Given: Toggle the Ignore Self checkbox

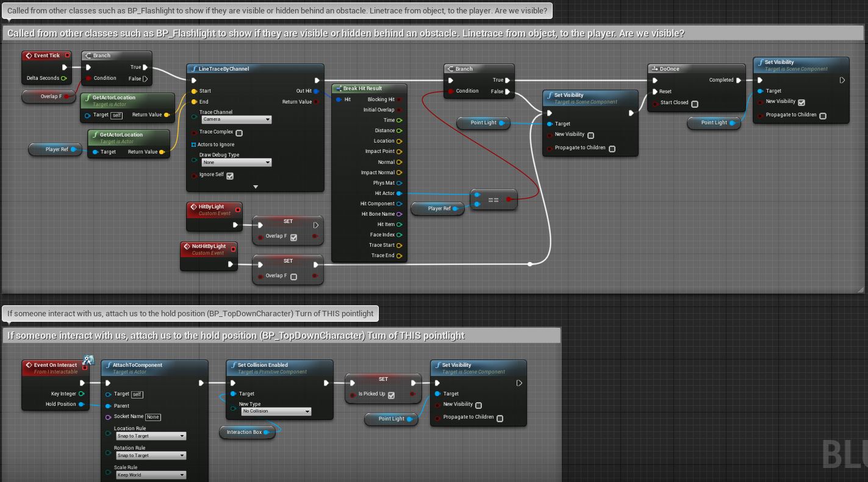Looking at the screenshot, I should (230, 175).
